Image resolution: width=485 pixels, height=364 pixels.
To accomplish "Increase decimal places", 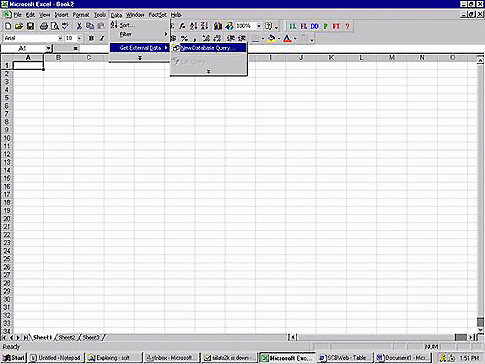I will [x=206, y=38].
